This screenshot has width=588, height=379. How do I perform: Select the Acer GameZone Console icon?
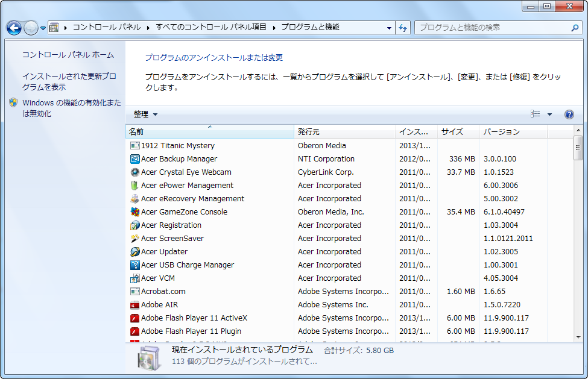tap(134, 212)
